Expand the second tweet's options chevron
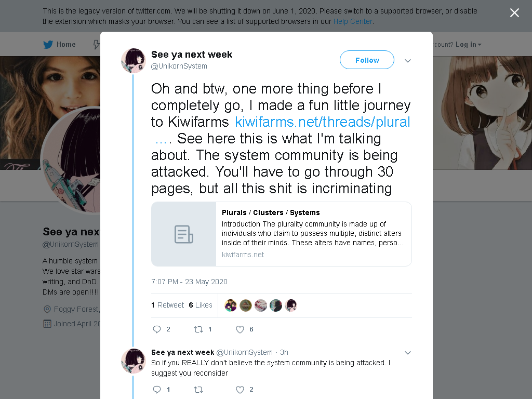This screenshot has width=532, height=399. tap(408, 353)
